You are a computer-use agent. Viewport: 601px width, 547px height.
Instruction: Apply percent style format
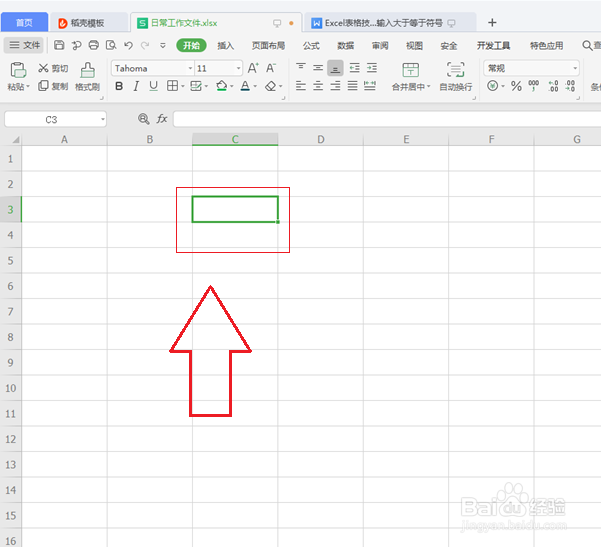(x=516, y=86)
